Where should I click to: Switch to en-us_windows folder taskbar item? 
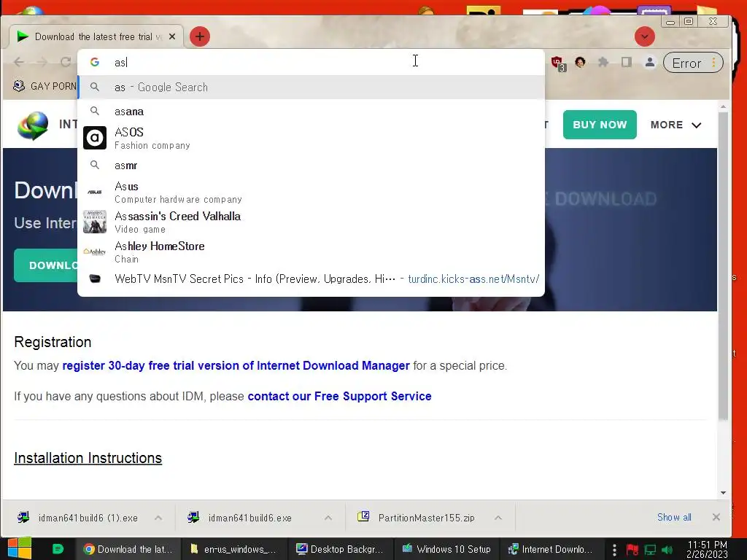click(x=234, y=549)
